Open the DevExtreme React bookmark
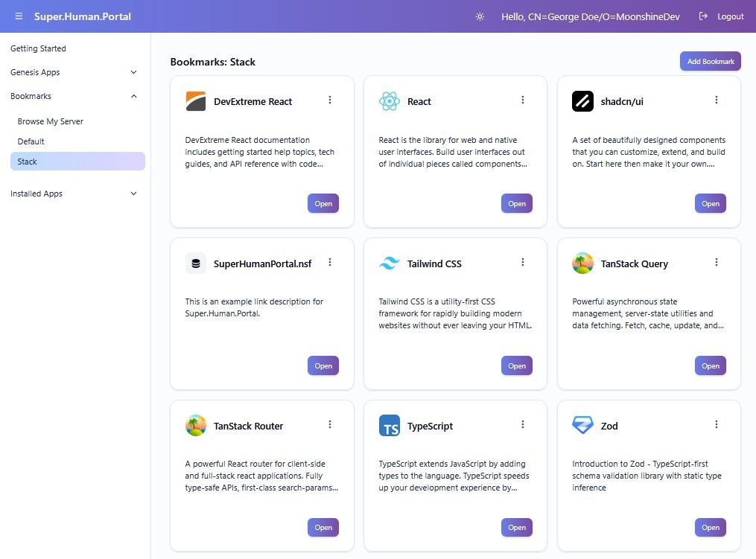 (x=323, y=203)
